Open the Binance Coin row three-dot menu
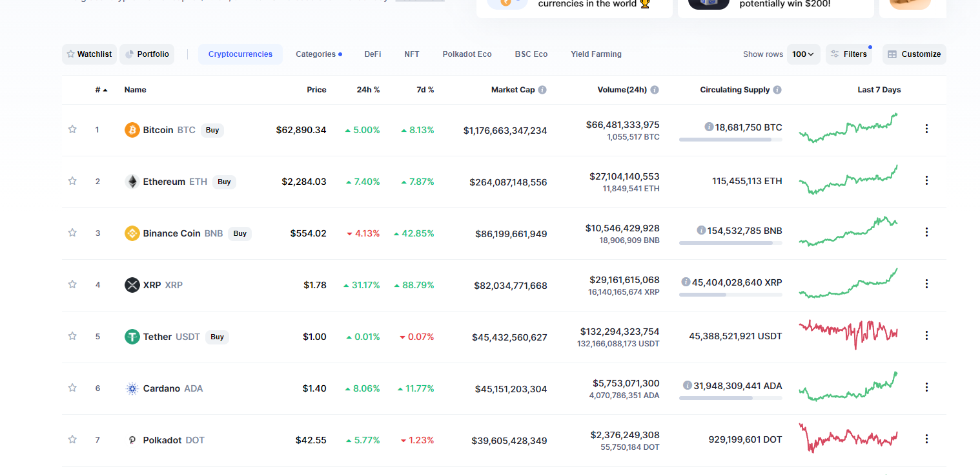 926,232
